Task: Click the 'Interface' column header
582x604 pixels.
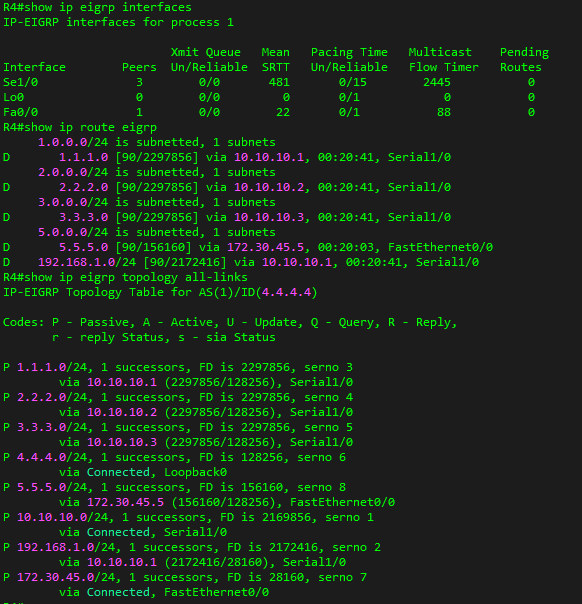Action: pyautogui.click(x=34, y=67)
